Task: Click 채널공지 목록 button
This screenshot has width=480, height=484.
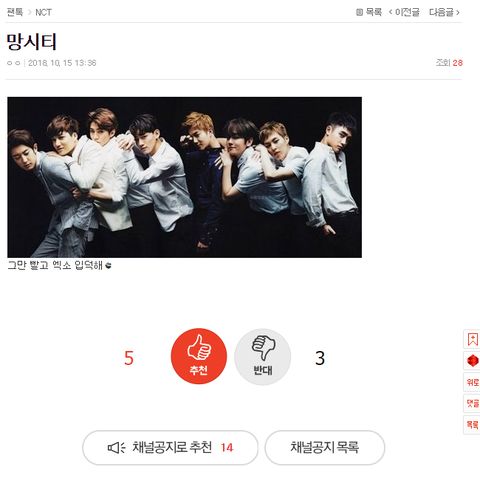Action: coord(325,448)
